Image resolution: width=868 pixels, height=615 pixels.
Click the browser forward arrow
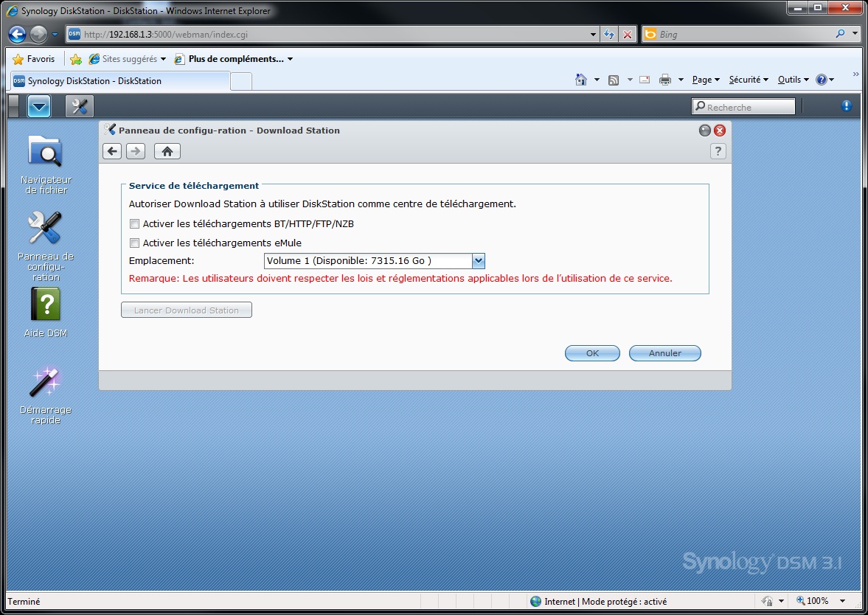coord(38,35)
